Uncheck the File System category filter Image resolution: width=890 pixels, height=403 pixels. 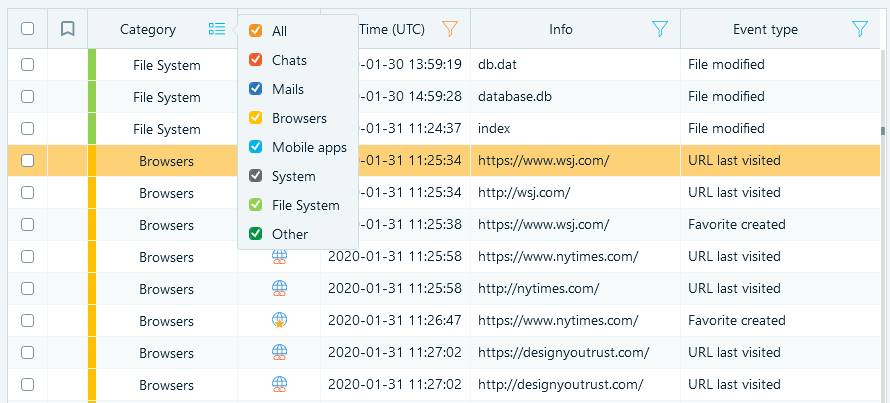[255, 205]
